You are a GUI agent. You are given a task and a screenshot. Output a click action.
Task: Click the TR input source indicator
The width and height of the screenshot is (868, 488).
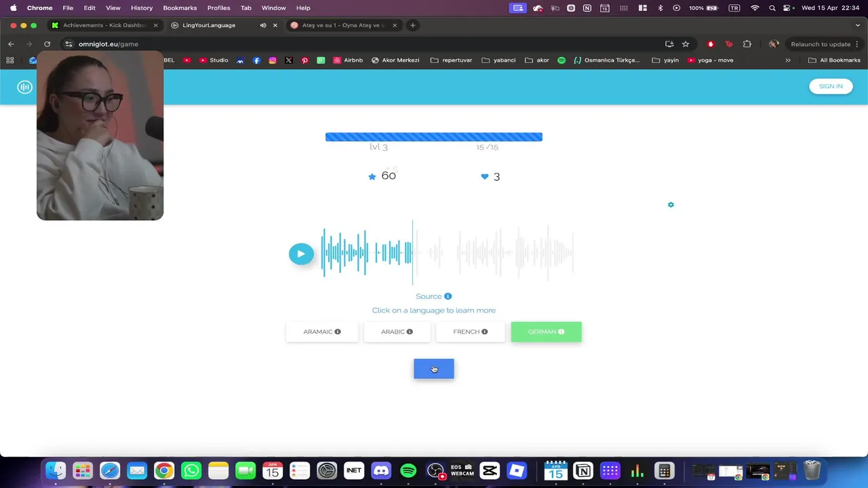point(734,8)
